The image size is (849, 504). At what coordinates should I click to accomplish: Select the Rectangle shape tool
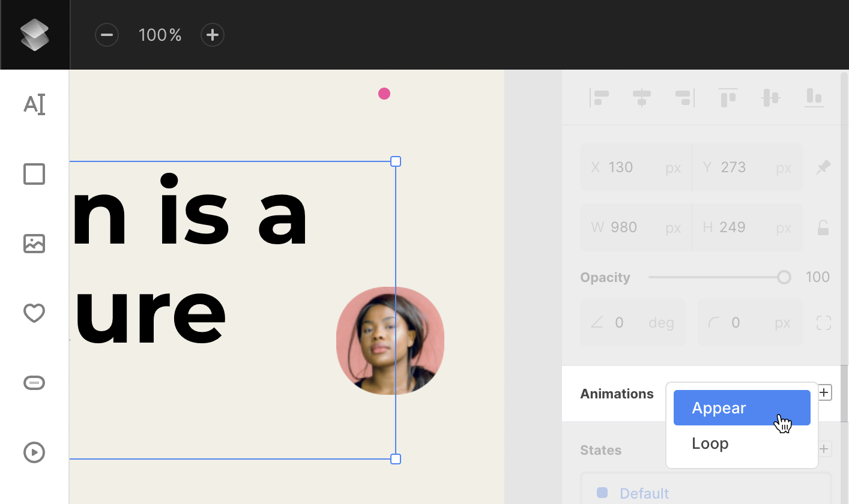(34, 174)
